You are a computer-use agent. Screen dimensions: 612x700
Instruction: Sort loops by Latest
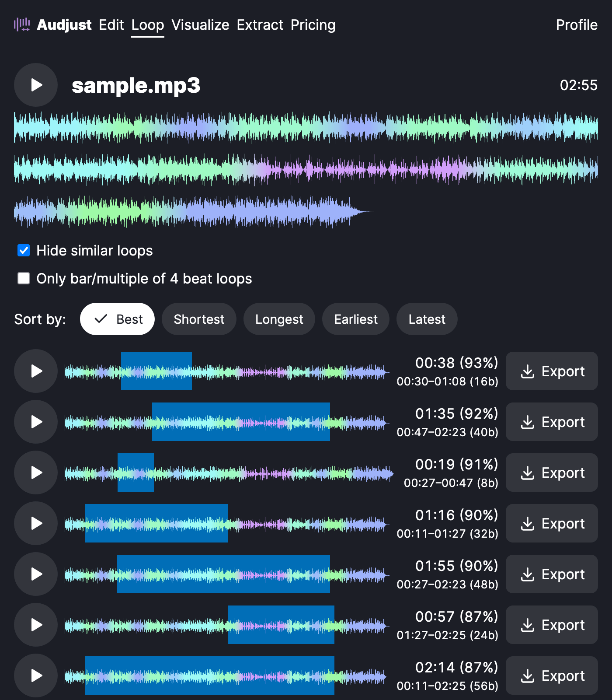(x=427, y=319)
